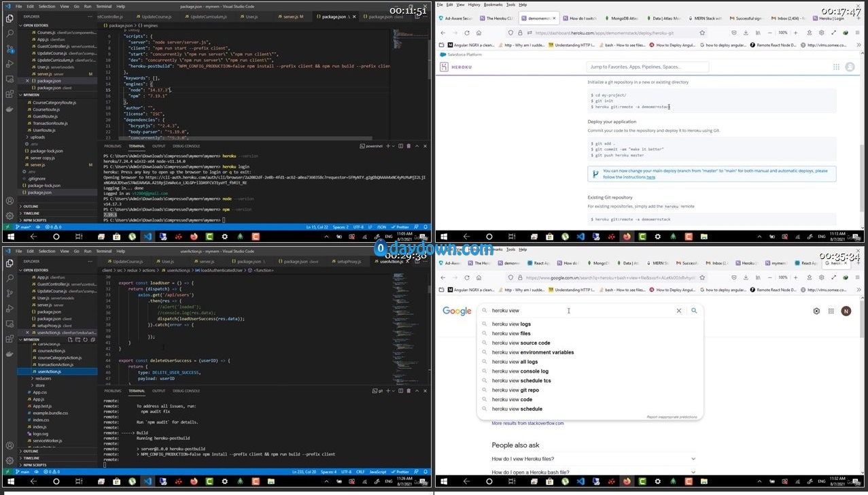The height and width of the screenshot is (495, 868).
Task: Switch to the OUTPUT panel tab in userAction.js window
Action: (158, 391)
